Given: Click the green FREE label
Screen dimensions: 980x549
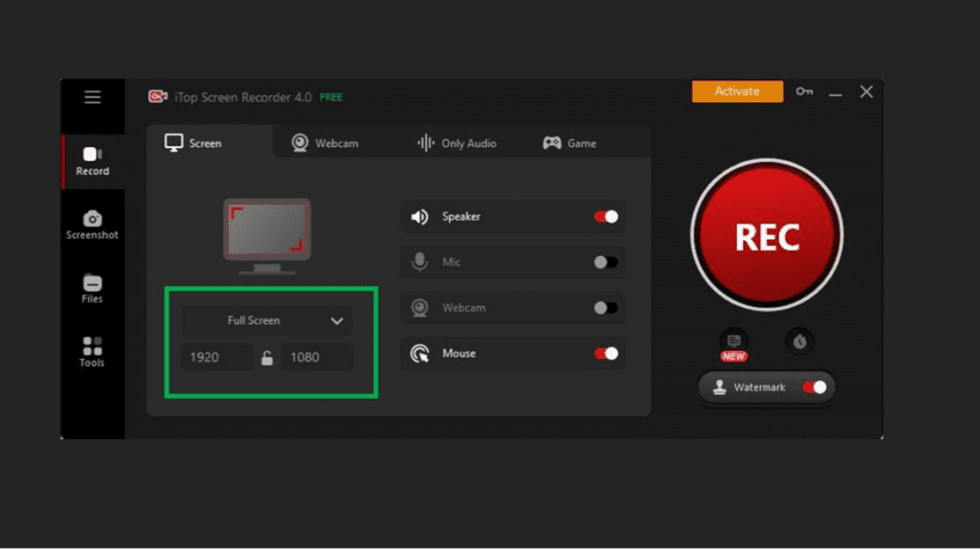Looking at the screenshot, I should point(331,98).
